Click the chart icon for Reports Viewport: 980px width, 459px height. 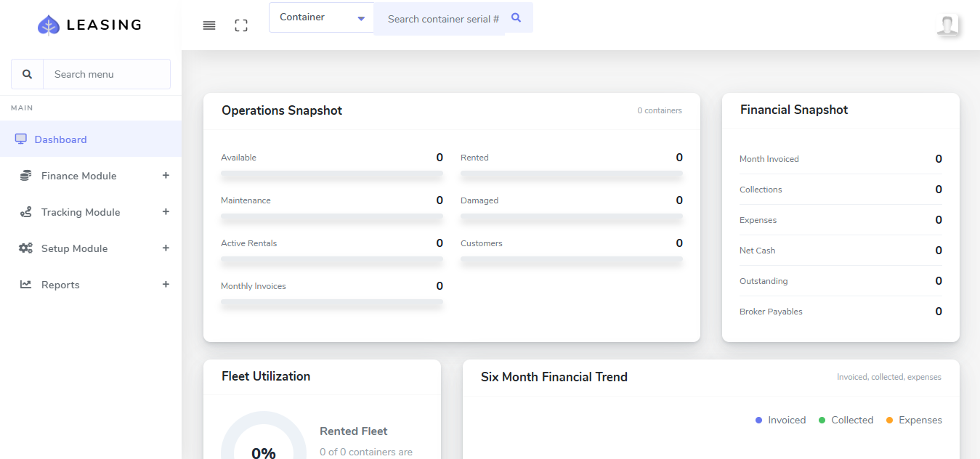[26, 285]
